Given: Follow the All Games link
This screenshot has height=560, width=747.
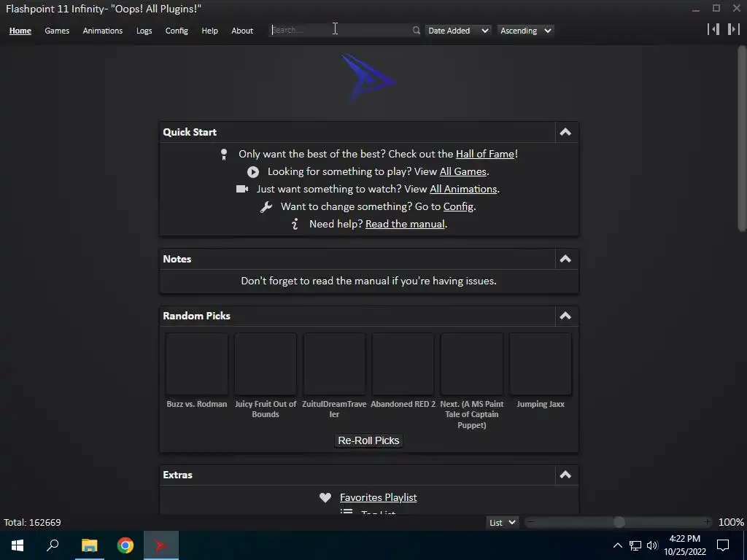Looking at the screenshot, I should click(x=462, y=172).
